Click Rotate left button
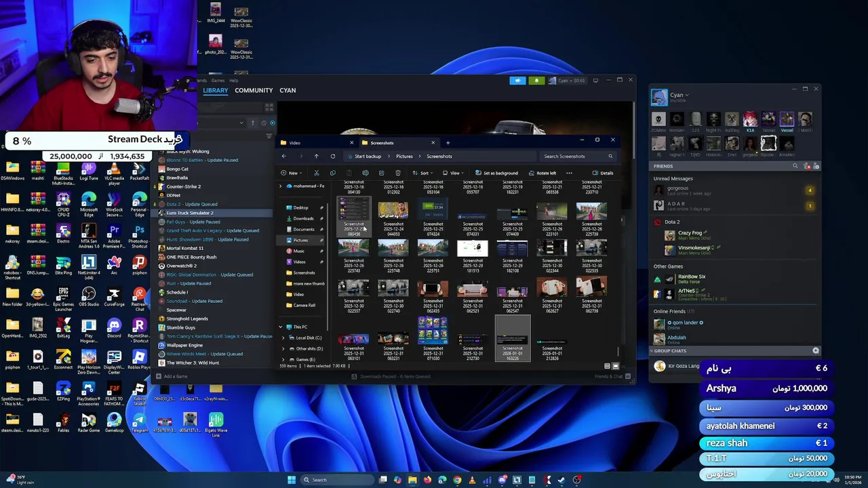This screenshot has width=868, height=488. [x=542, y=173]
